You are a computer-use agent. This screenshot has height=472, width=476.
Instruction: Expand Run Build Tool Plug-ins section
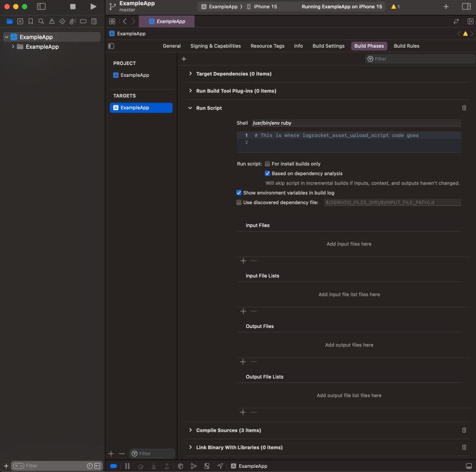(190, 90)
